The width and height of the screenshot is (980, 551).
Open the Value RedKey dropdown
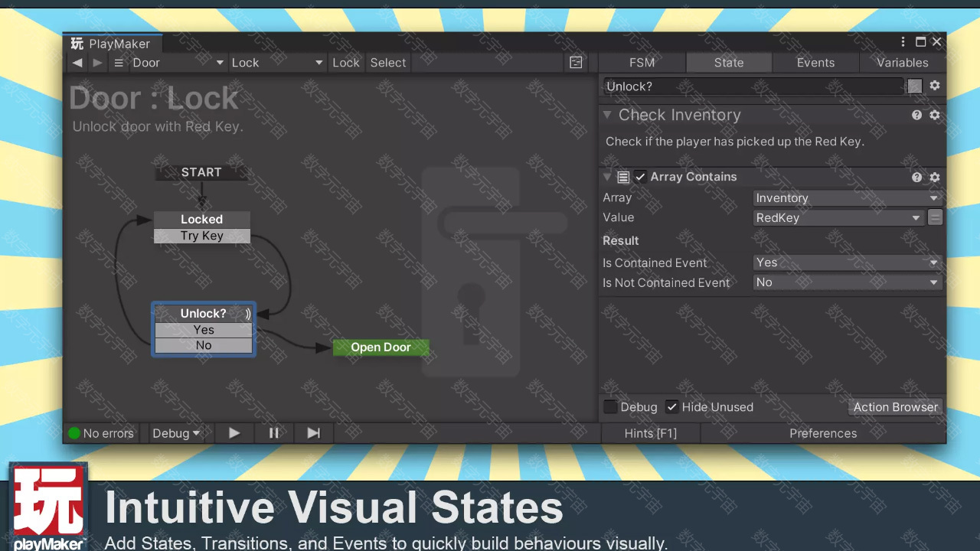point(838,218)
